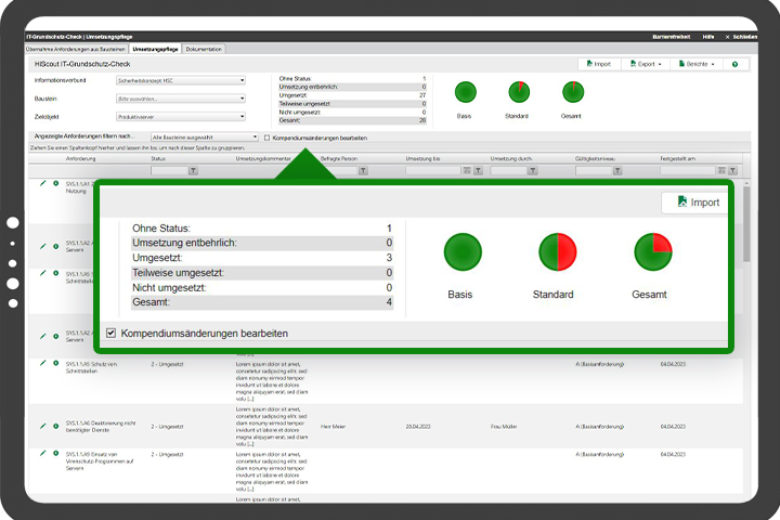Uncheck Kompendiumsänderungen bearbeiten in the enlarged callout
Viewport: 780px width, 520px height.
coord(111,333)
